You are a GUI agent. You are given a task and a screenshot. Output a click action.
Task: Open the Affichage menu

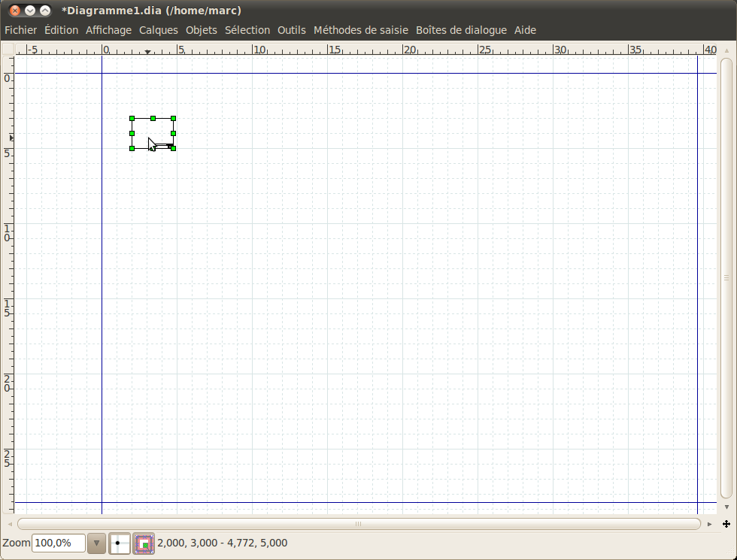108,30
